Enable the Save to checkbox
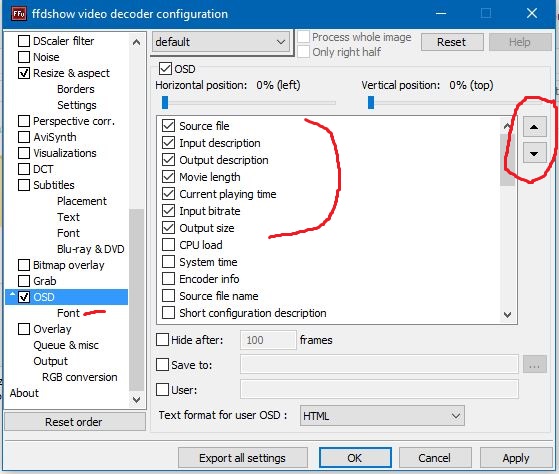This screenshot has height=474, width=559. 163,365
